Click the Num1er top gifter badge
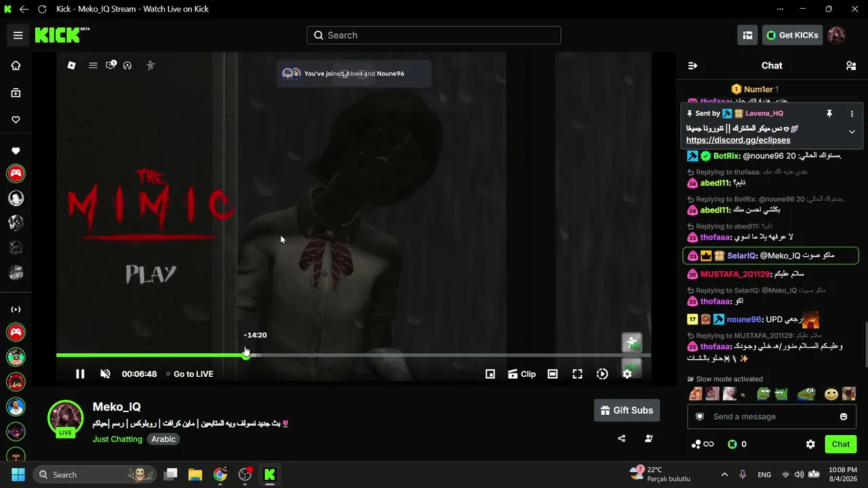Viewport: 868px width, 488px height. click(x=755, y=89)
